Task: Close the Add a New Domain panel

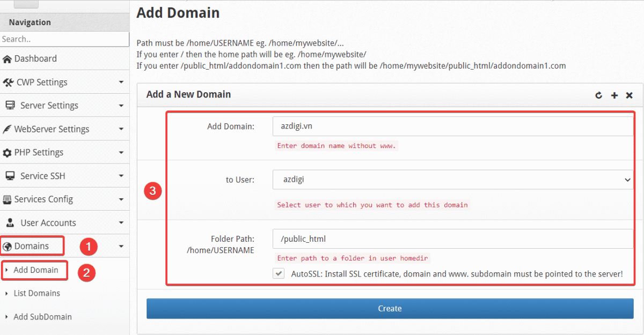Action: (x=630, y=95)
